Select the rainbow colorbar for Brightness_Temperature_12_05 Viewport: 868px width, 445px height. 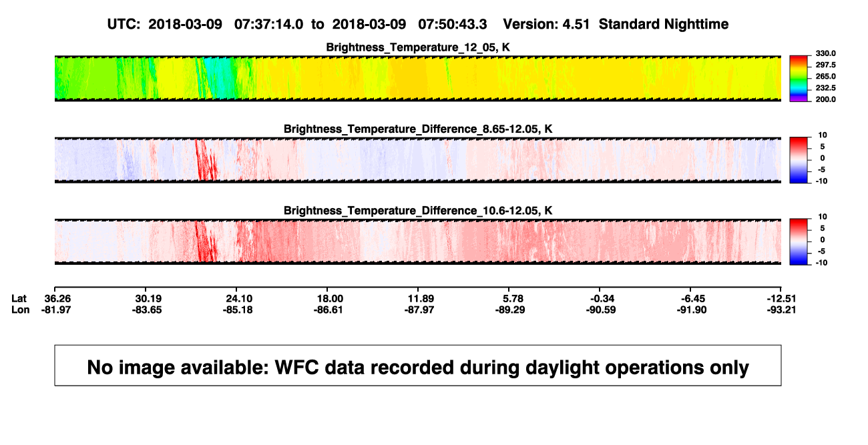click(799, 78)
